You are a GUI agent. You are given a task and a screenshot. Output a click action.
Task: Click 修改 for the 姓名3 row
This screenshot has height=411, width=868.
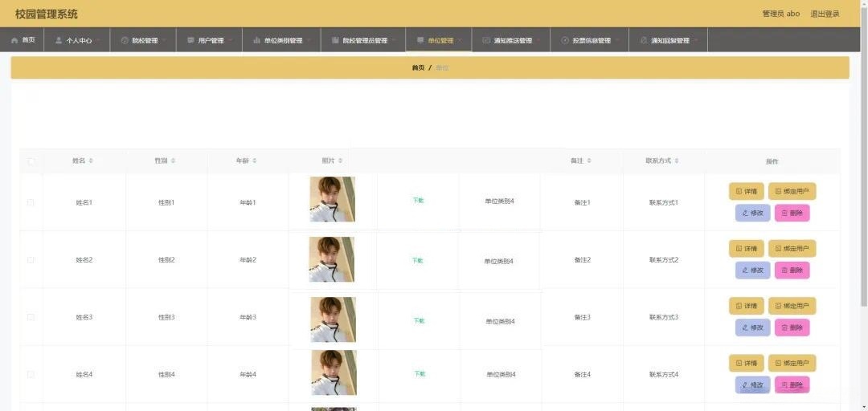(x=753, y=328)
